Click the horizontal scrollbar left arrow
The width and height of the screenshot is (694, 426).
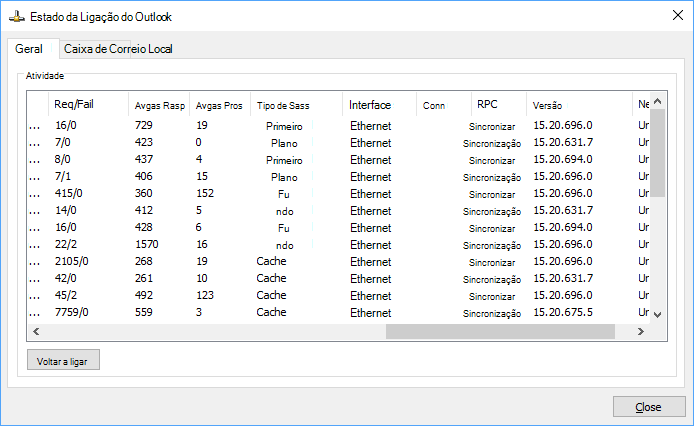point(36,331)
